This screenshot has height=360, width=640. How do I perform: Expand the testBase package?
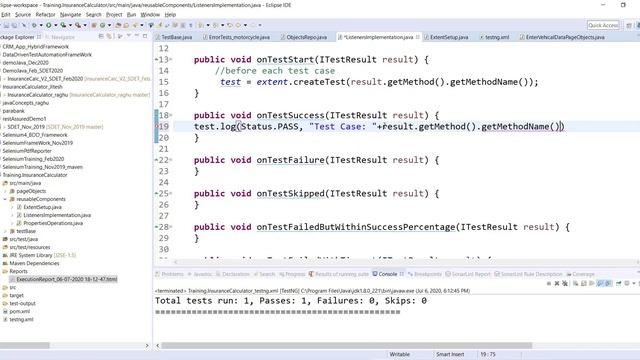pyautogui.click(x=5, y=231)
